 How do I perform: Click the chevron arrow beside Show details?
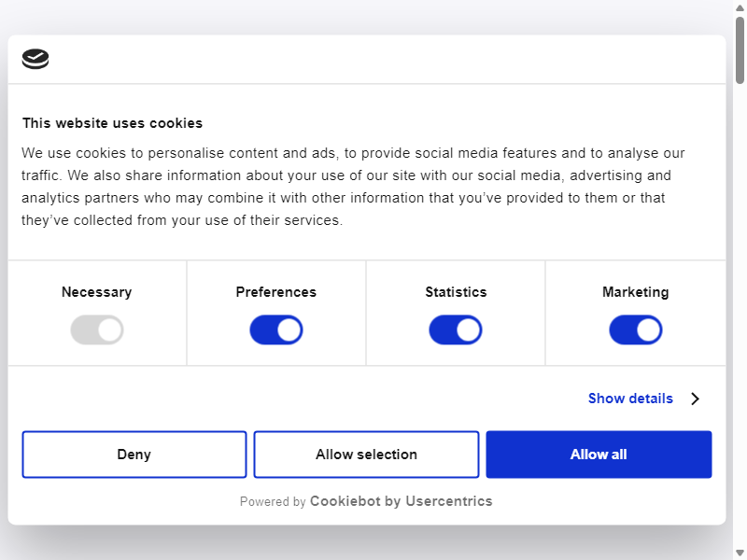pos(695,399)
